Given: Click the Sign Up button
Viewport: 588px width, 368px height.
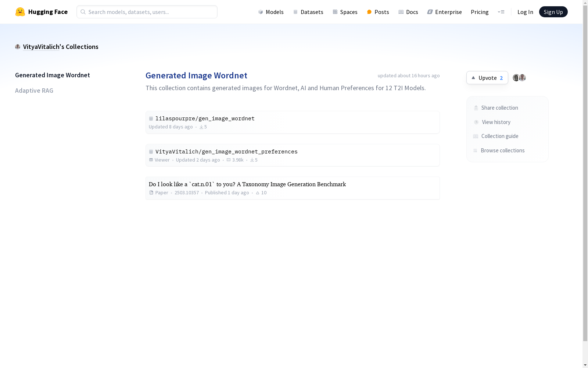Looking at the screenshot, I should click(x=553, y=12).
